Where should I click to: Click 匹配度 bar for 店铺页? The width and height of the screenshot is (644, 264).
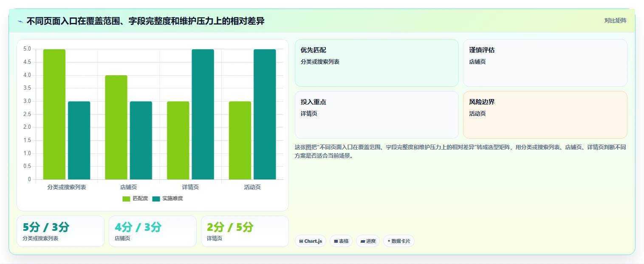pos(116,128)
